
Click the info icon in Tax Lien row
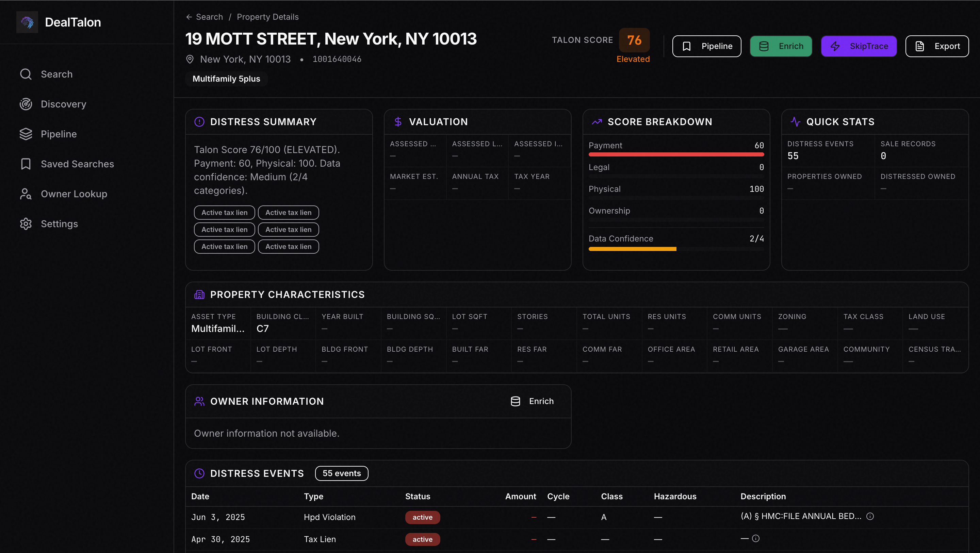[756, 539]
